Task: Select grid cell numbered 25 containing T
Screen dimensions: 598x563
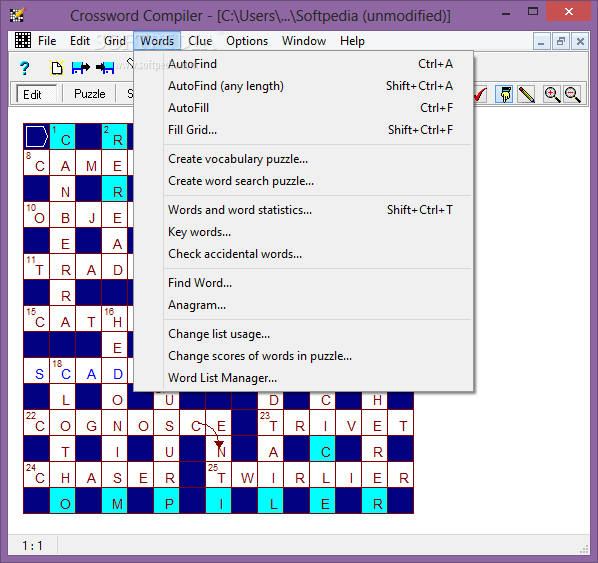Action: click(219, 475)
